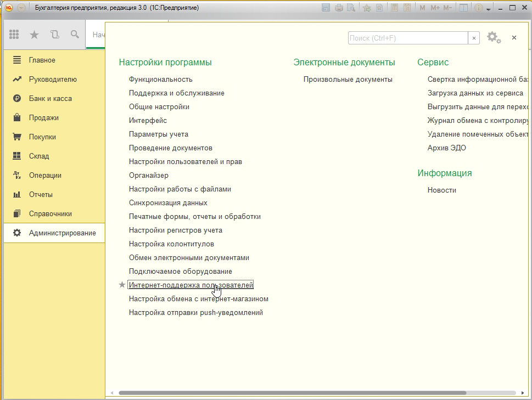Open Проведение документов
The image size is (532, 400).
[x=171, y=148]
